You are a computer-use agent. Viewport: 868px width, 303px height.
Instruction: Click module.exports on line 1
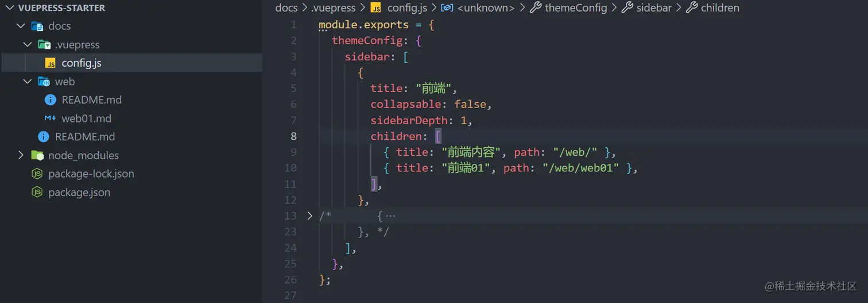pos(364,25)
